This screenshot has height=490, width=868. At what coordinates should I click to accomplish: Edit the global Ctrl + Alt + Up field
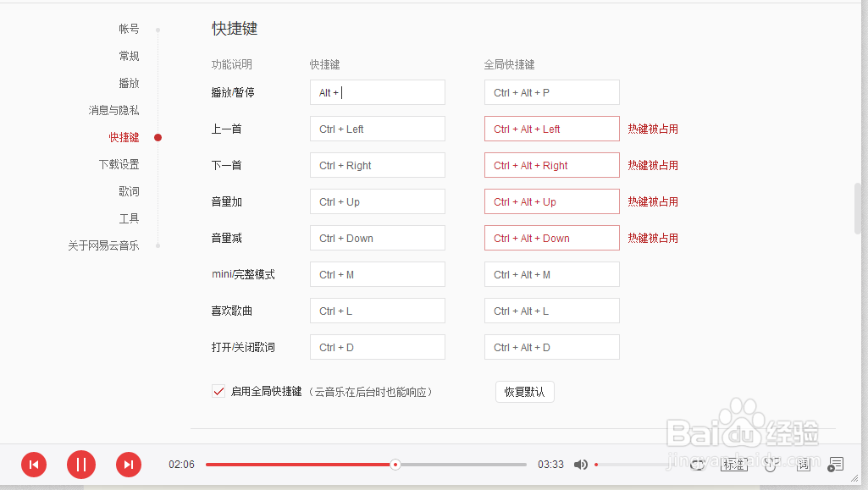coord(552,202)
